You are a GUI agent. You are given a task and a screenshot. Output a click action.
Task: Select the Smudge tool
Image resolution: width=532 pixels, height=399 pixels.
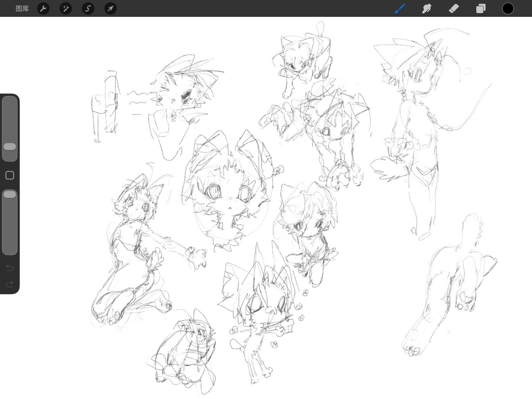427,8
